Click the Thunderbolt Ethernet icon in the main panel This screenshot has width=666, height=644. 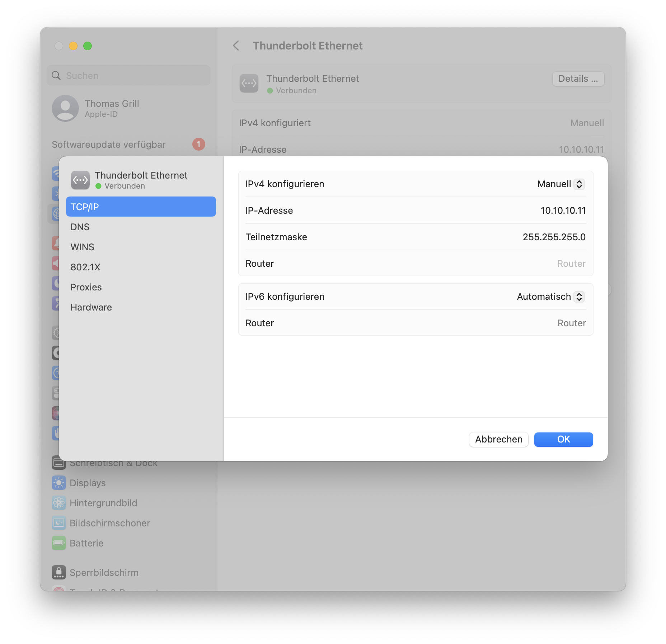coord(249,83)
